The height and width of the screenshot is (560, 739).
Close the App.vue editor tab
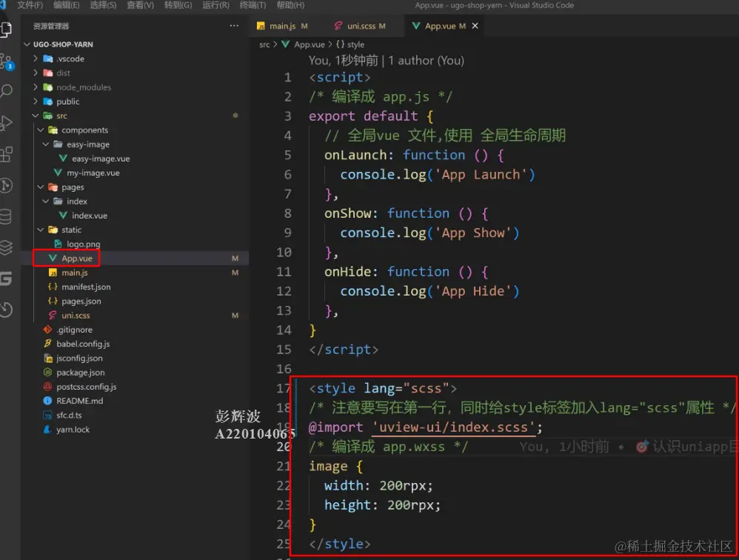click(x=475, y=26)
